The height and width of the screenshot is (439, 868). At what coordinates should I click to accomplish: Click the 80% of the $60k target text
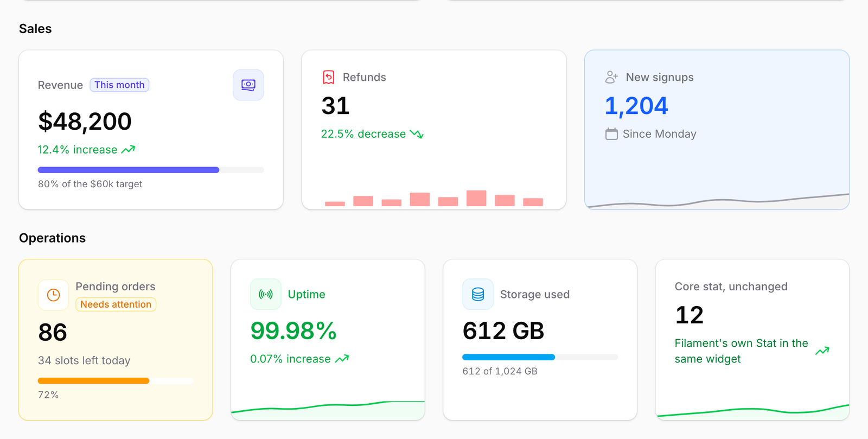point(90,184)
